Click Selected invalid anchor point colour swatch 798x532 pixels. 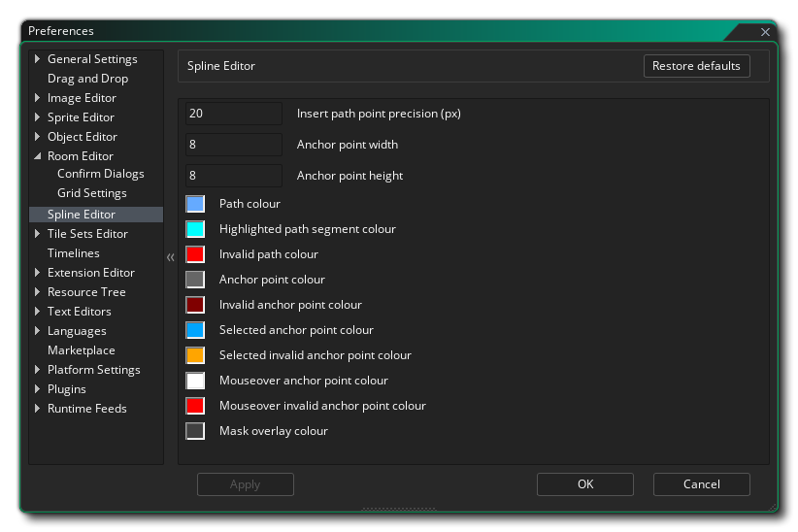[195, 355]
